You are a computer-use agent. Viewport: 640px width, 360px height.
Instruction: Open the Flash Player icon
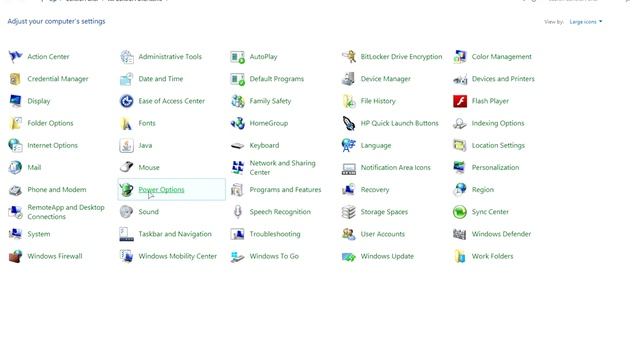[460, 100]
